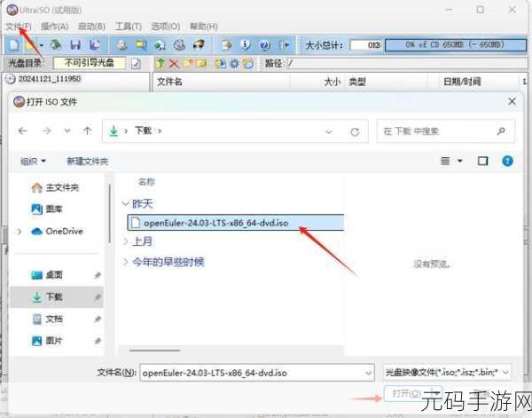Click the Mount to Virtual Drive icon

pyautogui.click(x=179, y=45)
